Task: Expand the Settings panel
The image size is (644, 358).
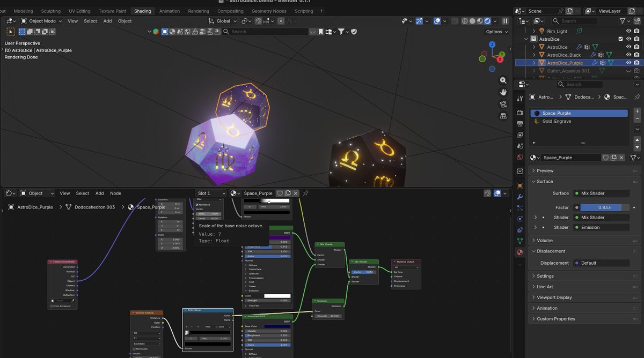Action: coord(585,276)
